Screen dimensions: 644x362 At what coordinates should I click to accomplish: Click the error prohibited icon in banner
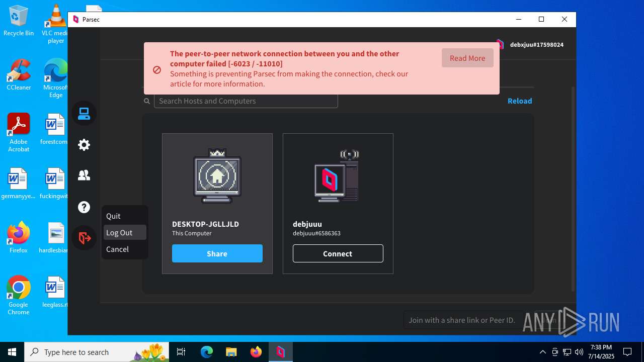[157, 70]
